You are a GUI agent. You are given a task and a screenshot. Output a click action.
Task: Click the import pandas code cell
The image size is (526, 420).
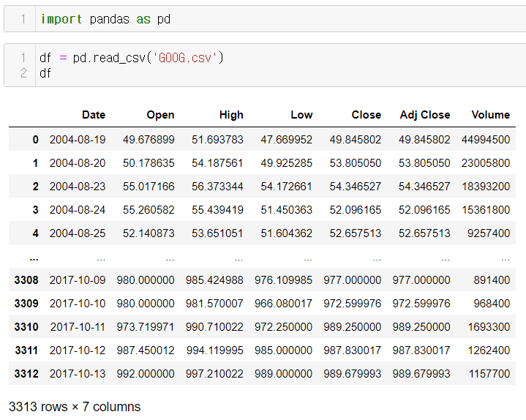point(265,19)
